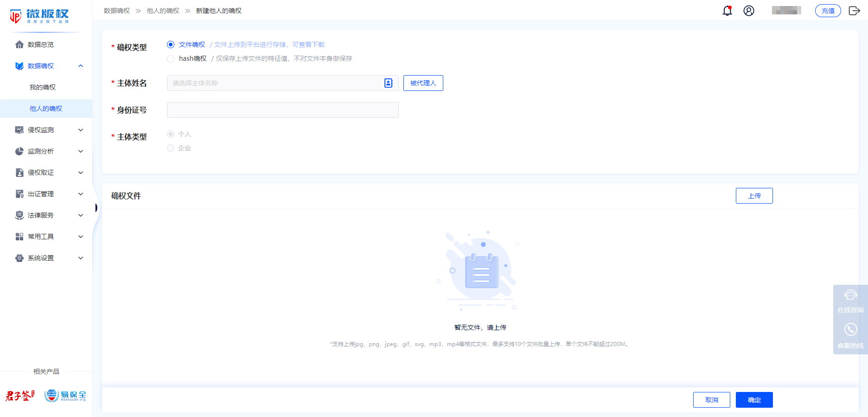Image resolution: width=868 pixels, height=417 pixels.
Task: Open 数据总览 from the sidebar
Action: point(41,45)
